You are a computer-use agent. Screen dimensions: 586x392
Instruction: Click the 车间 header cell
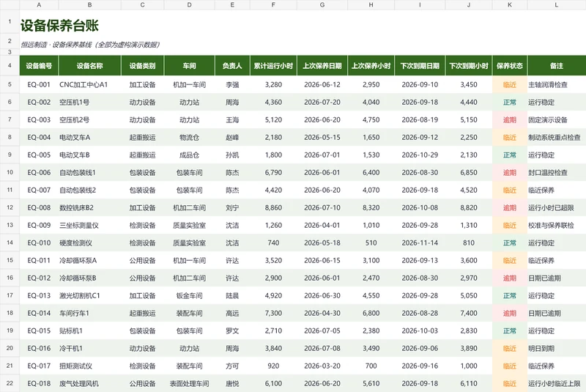[189, 66]
